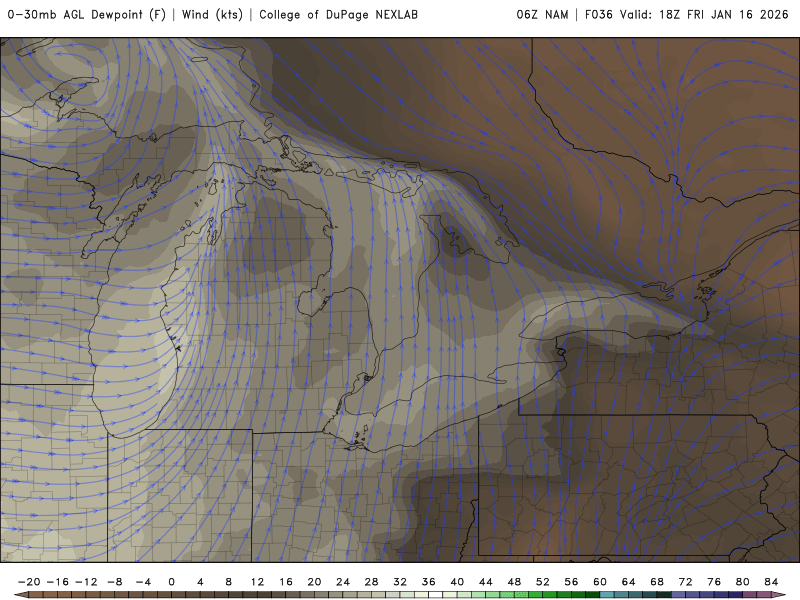Click the '-16' value on the color scale
This screenshot has height=600, width=800.
tap(58, 582)
